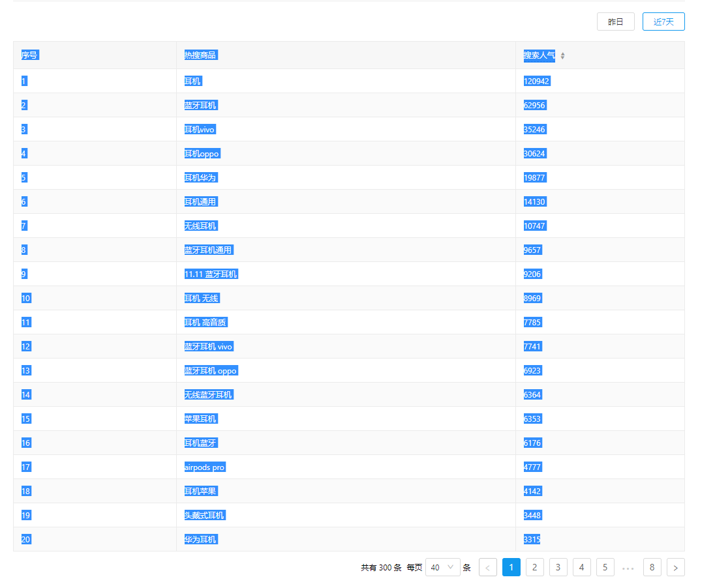Screen dimensions: 715x588
Task: Click the 共有 300 条 total count text
Action: pyautogui.click(x=381, y=568)
